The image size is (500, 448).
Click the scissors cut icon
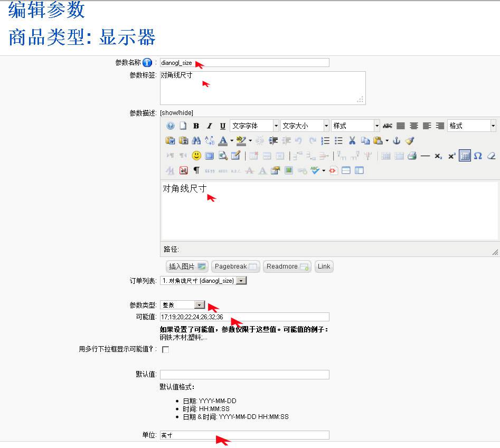point(352,141)
